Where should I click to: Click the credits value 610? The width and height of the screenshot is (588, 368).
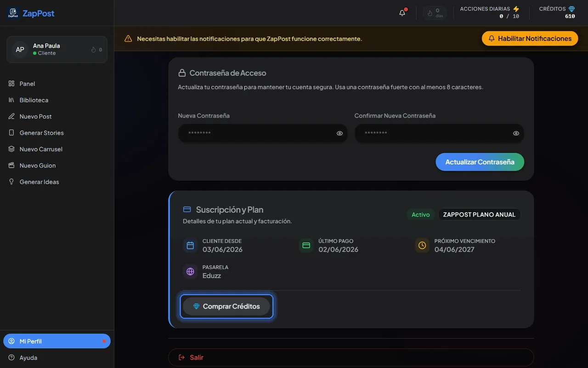tap(570, 16)
